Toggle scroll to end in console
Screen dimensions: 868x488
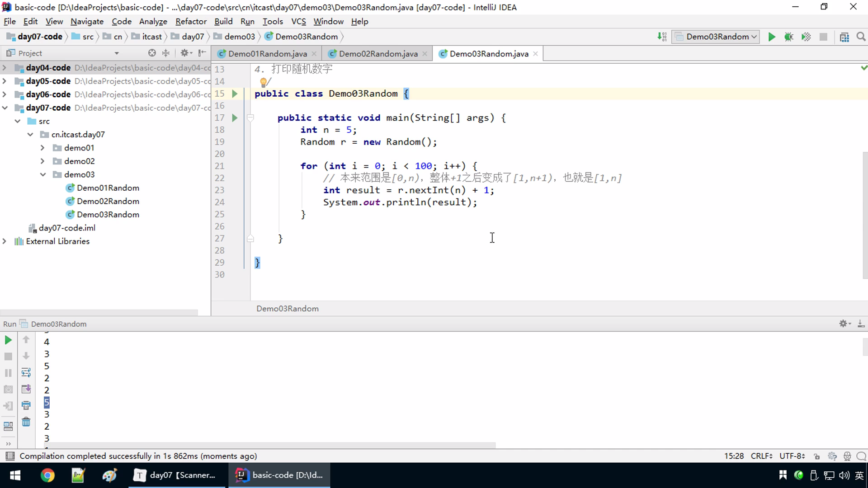coord(26,389)
